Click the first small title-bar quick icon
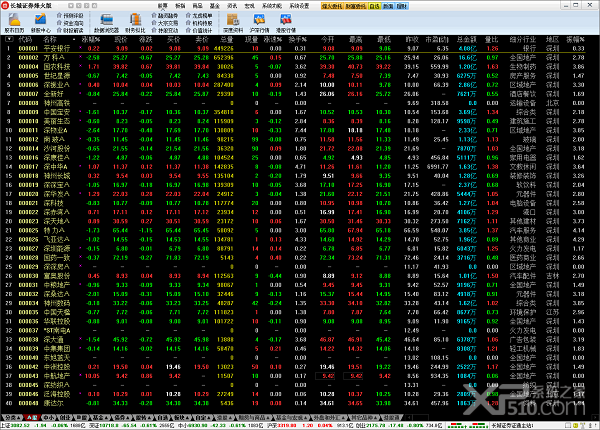 click(71, 6)
